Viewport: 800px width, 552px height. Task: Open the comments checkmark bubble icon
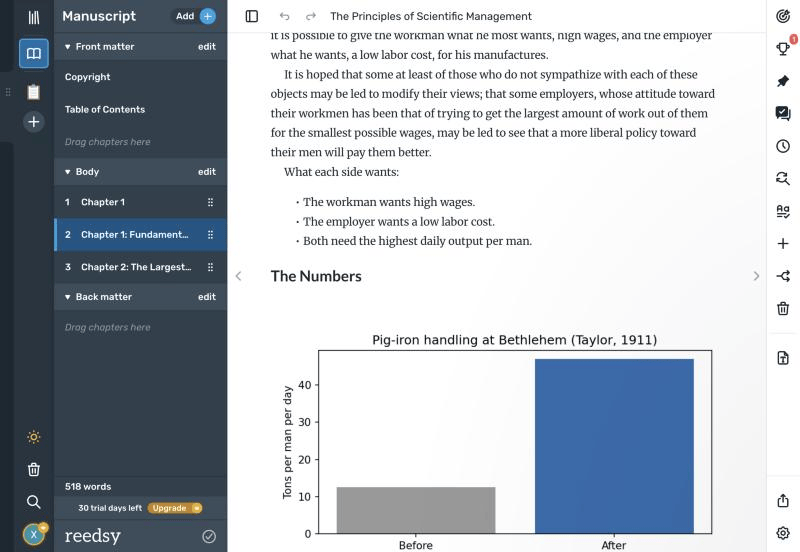(783, 113)
